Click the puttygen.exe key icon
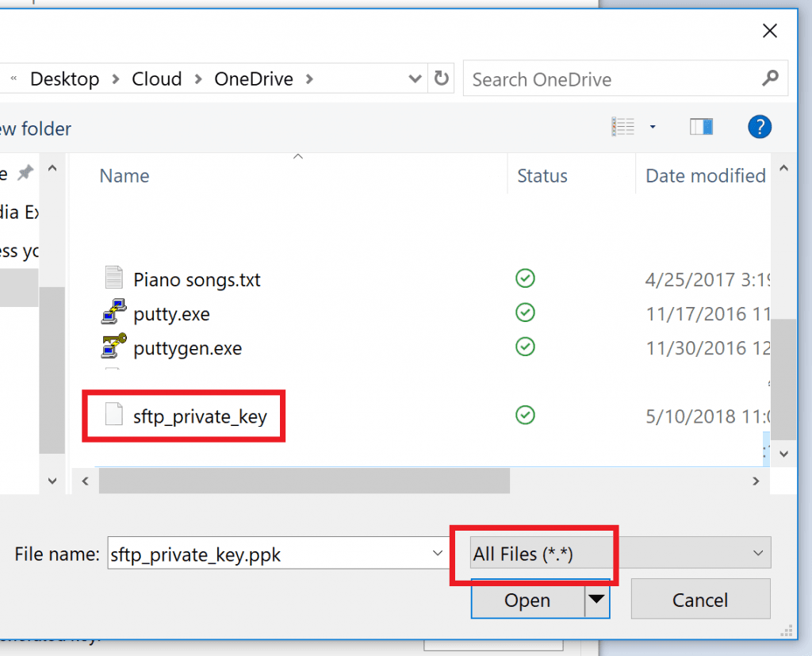The height and width of the screenshot is (656, 812). coord(114,347)
